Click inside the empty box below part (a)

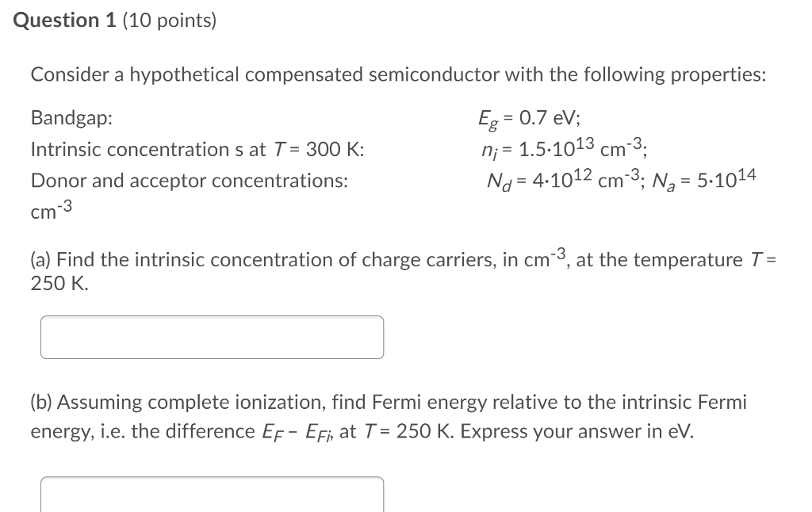click(212, 336)
